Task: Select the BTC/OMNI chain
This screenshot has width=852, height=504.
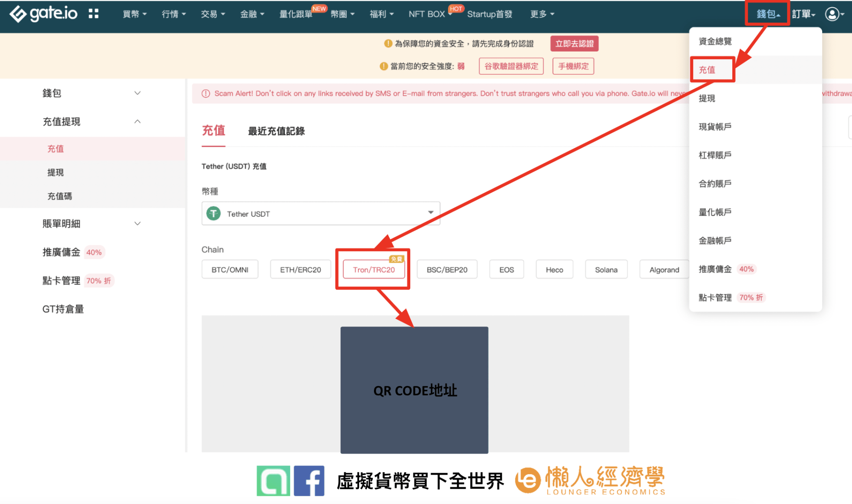Action: tap(230, 269)
